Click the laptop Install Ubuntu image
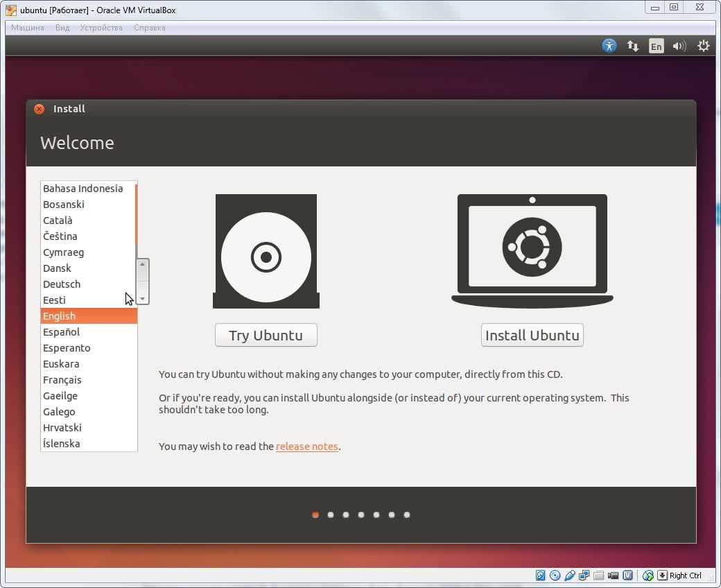 point(532,251)
